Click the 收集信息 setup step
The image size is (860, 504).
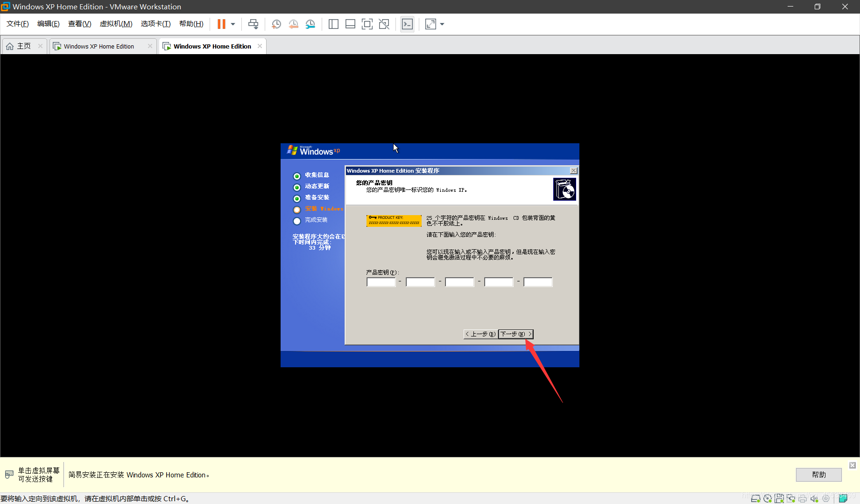(x=317, y=175)
